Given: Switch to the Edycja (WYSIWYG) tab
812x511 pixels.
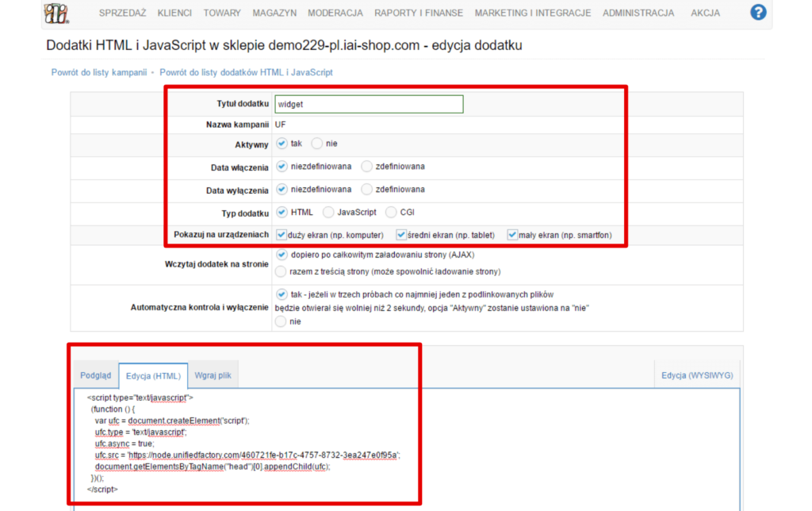Looking at the screenshot, I should [x=697, y=375].
